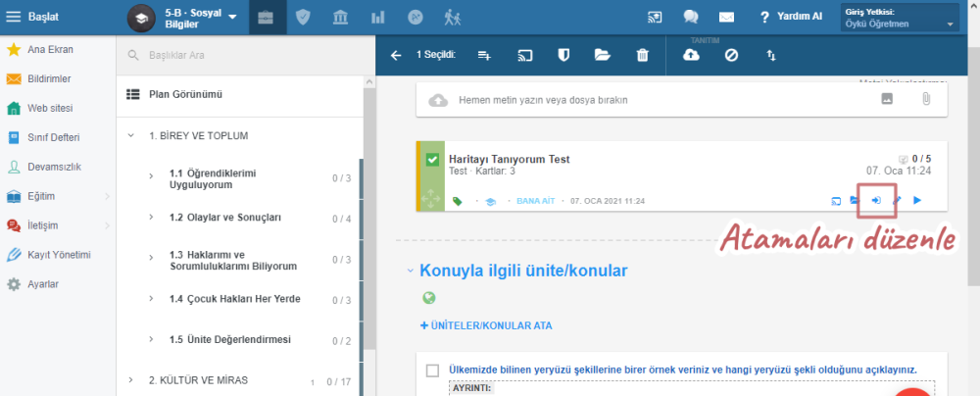Click the add-to-list icon in selection toolbar

[484, 56]
